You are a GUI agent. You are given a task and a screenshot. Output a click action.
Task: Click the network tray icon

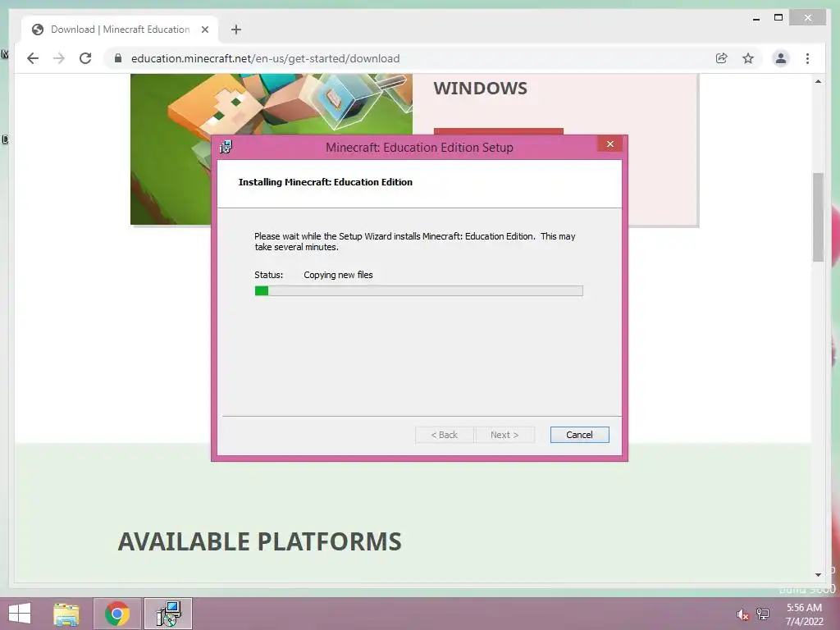763,614
